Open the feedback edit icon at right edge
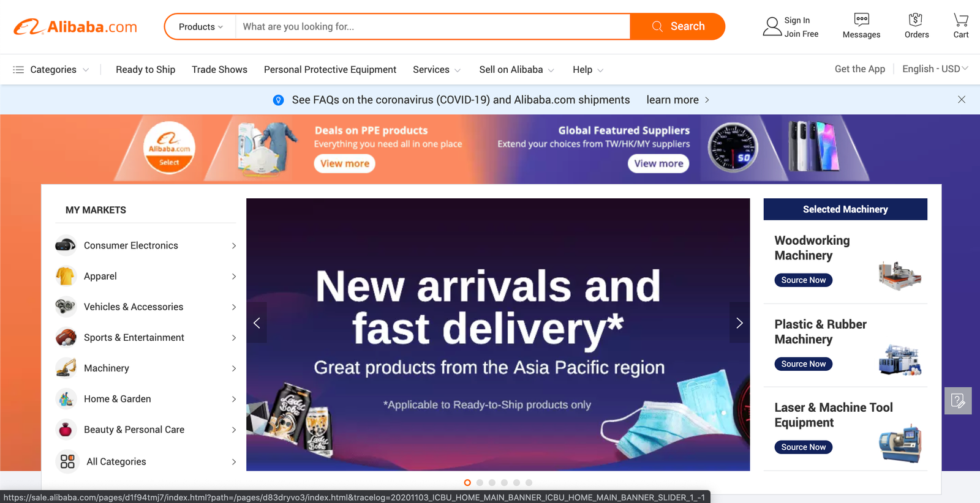Viewport: 980px width, 503px height. (x=958, y=401)
